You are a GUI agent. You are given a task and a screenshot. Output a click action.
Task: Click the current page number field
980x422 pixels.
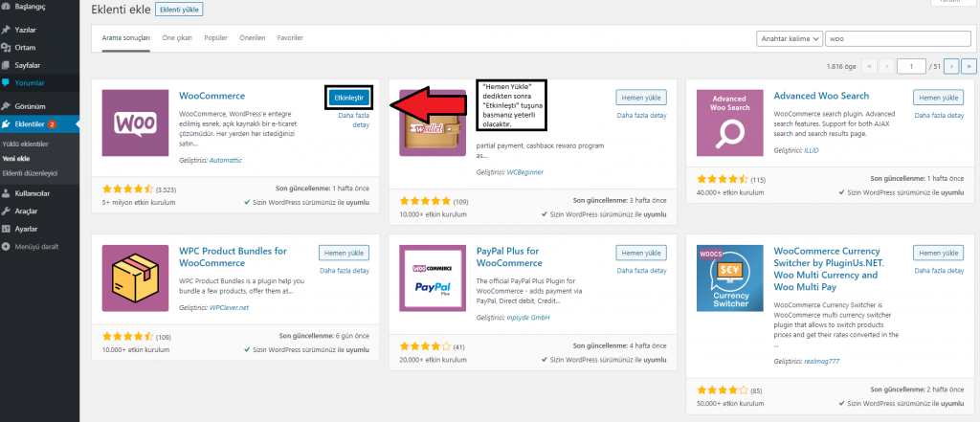tap(911, 66)
